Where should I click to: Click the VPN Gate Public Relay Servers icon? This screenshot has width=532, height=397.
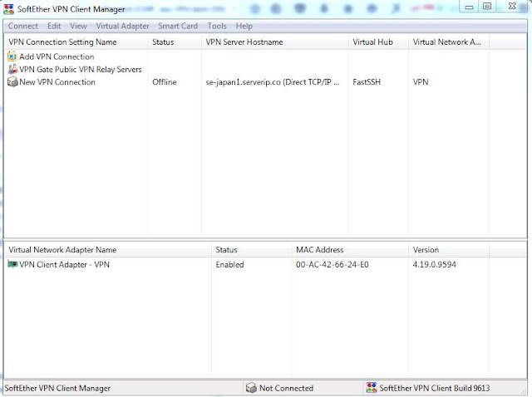tap(12, 69)
